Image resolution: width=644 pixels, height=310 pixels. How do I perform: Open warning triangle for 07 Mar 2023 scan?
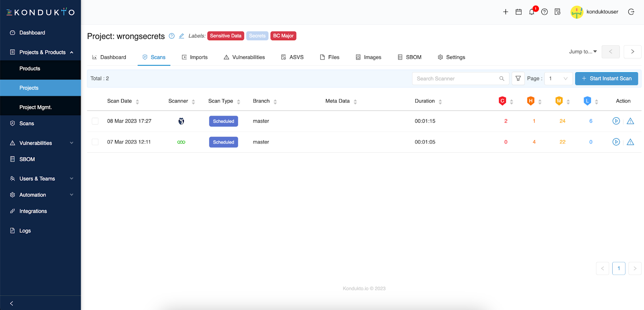[630, 142]
